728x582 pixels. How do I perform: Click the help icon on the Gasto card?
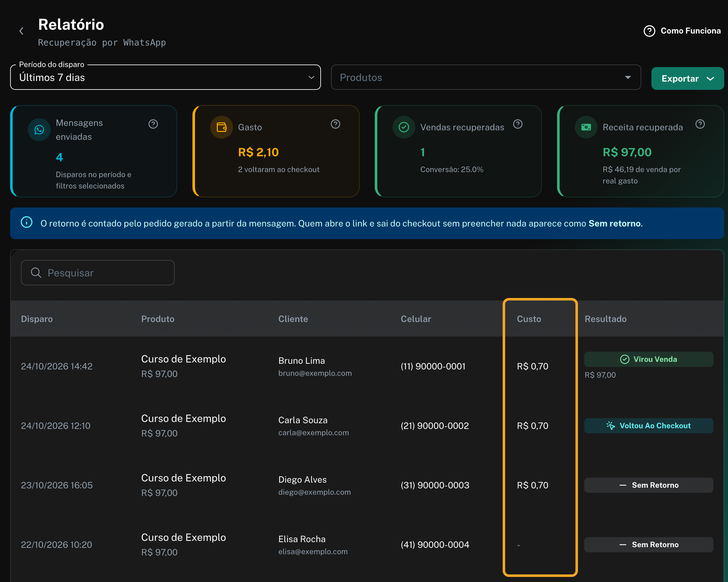[x=335, y=124]
